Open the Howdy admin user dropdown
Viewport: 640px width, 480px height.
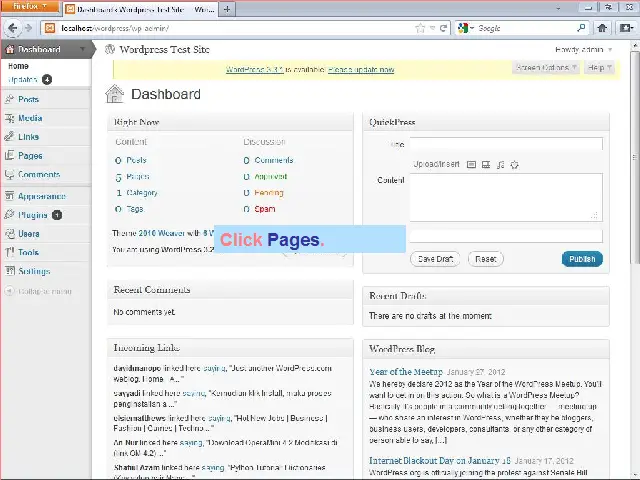[583, 50]
